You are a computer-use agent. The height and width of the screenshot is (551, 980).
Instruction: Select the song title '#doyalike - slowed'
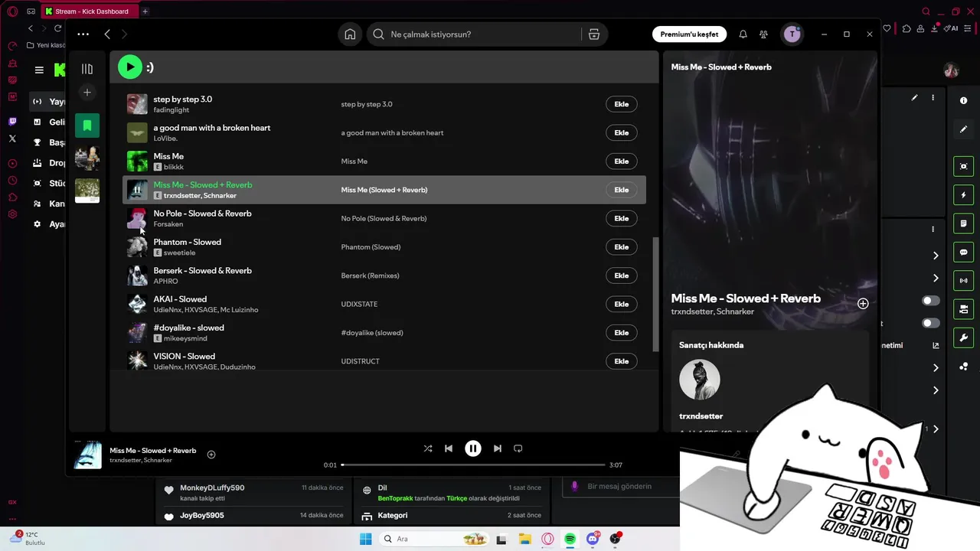(x=189, y=328)
